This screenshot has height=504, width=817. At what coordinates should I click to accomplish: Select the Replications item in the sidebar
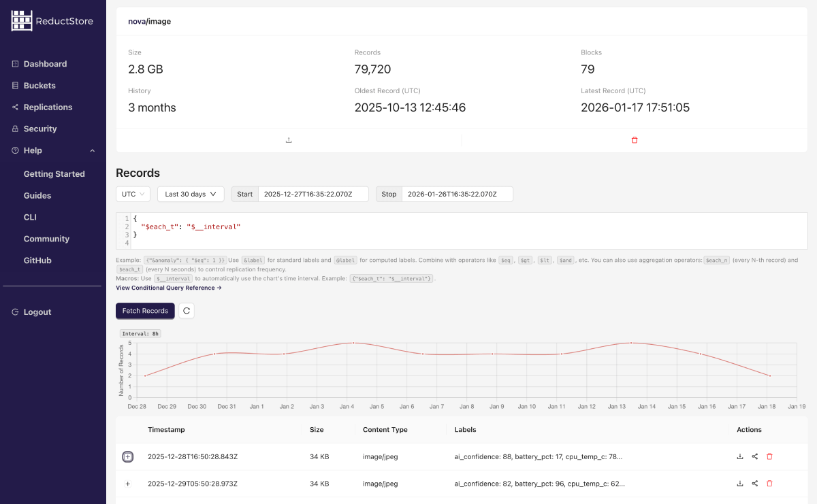click(48, 107)
